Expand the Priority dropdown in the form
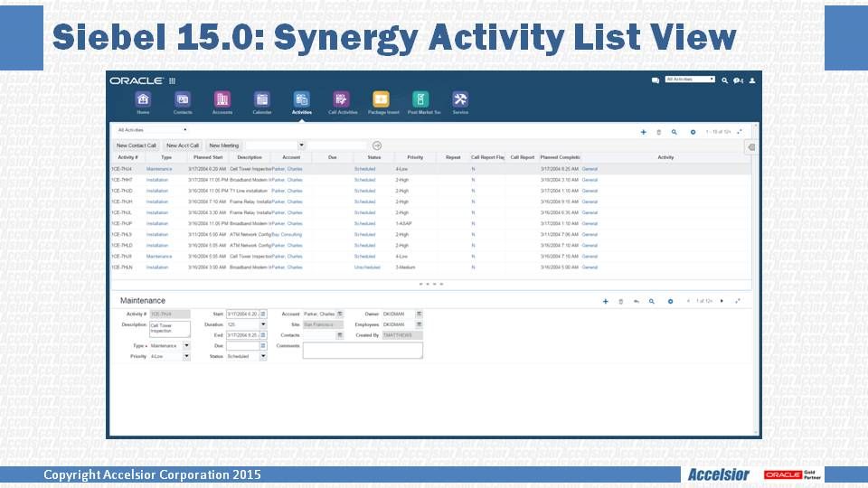Screen dimensions: 868x488 [x=186, y=357]
